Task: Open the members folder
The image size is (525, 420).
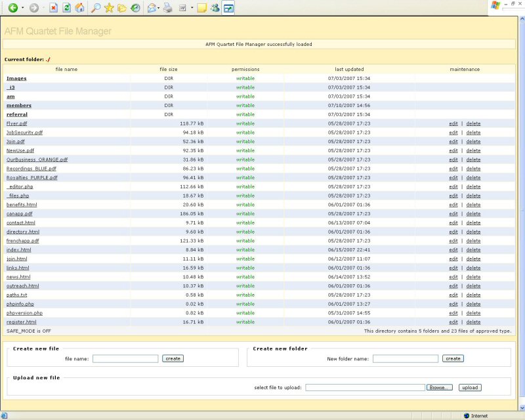Action: pyautogui.click(x=19, y=106)
